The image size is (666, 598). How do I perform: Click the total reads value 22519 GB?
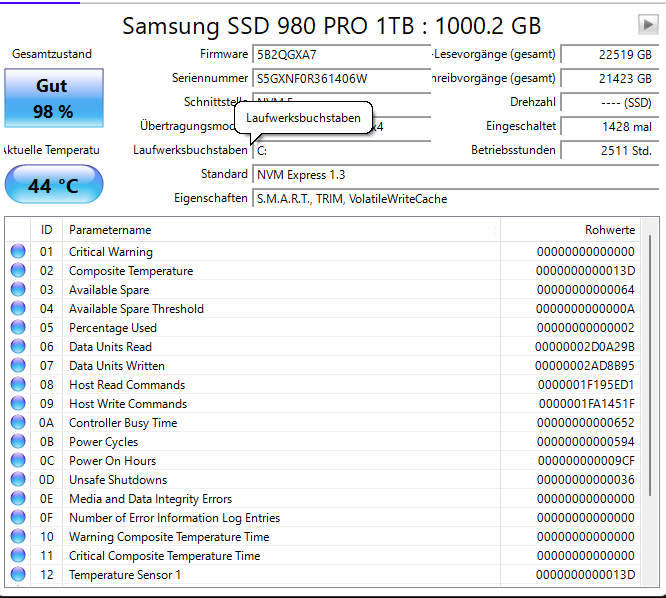click(x=610, y=55)
